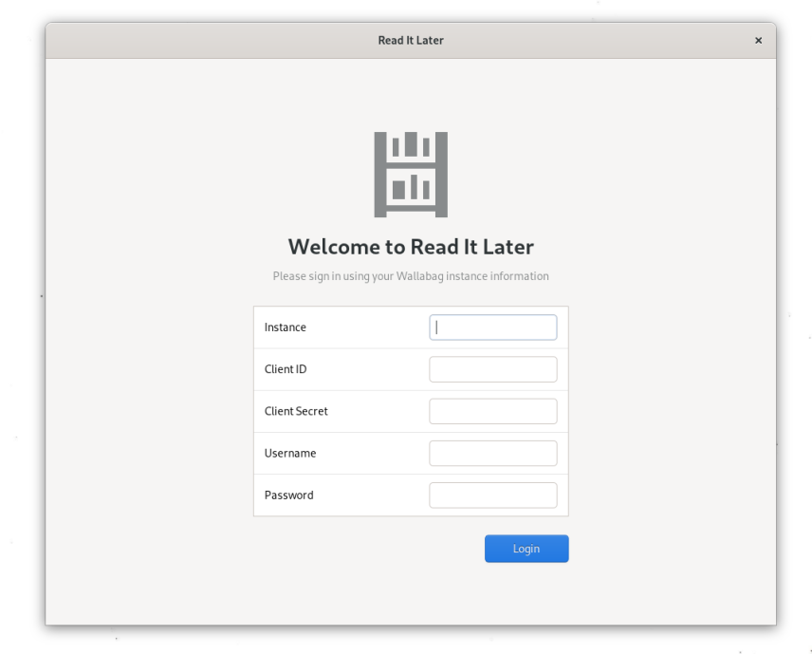
Task: Click the 'Read It Later' window title
Action: coord(411,41)
